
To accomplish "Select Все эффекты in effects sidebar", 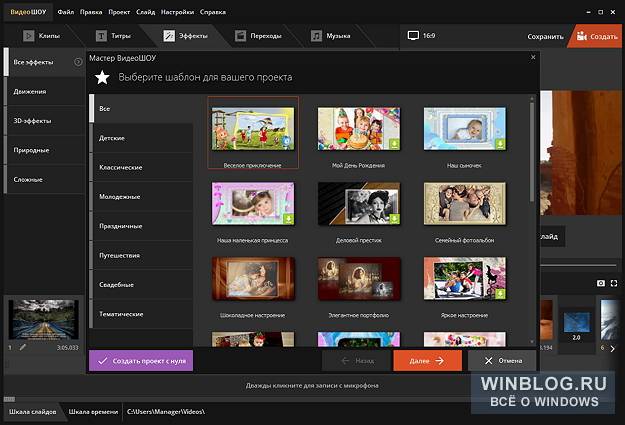I will (44, 62).
